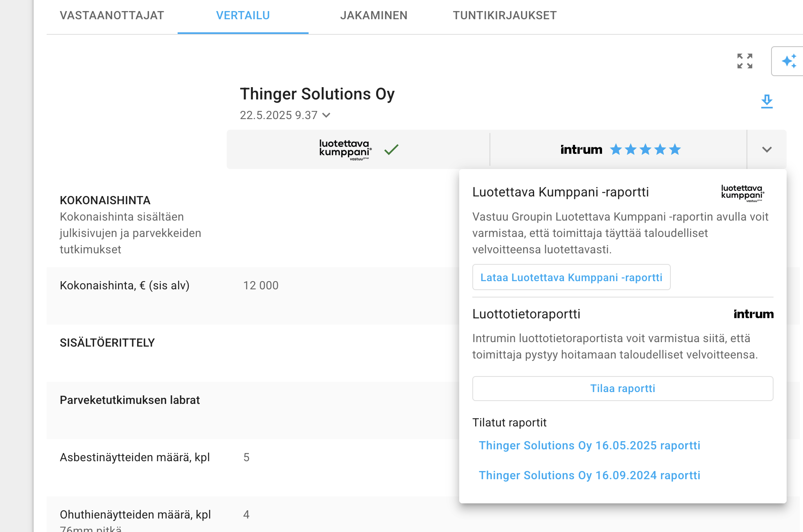Expand the 22.5.2025 9.37 date dropdown
The height and width of the screenshot is (532, 803).
pos(326,115)
